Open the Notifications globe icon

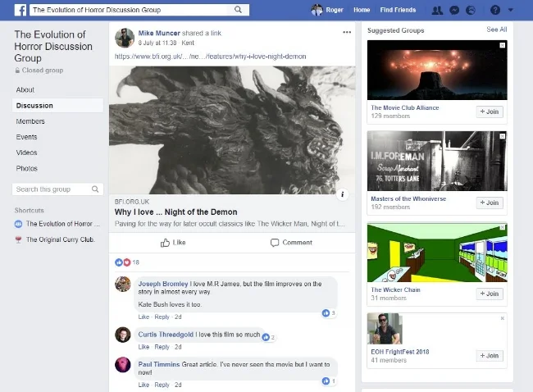471,10
